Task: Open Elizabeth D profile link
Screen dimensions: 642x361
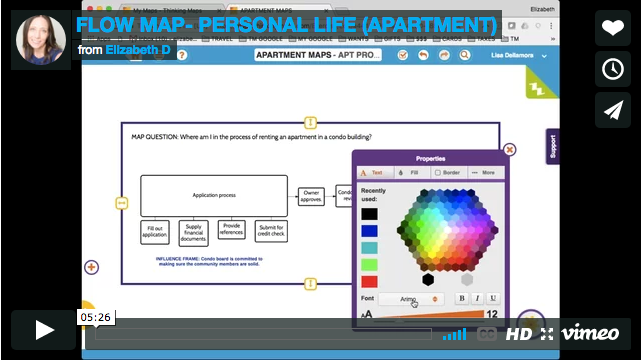Action: click(x=138, y=50)
